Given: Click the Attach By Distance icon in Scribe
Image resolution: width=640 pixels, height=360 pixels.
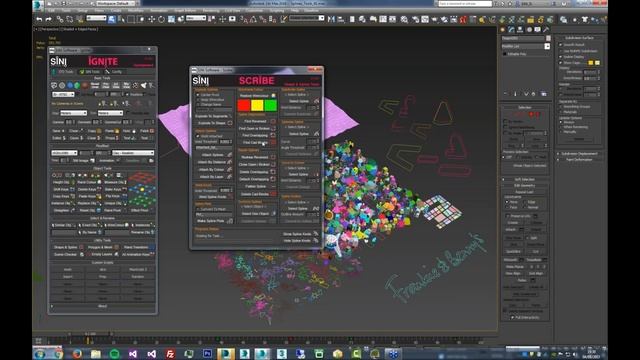Looking at the screenshot, I should pyautogui.click(x=229, y=162).
